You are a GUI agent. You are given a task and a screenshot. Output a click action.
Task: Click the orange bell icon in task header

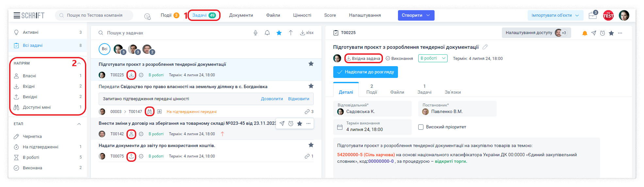click(x=585, y=33)
